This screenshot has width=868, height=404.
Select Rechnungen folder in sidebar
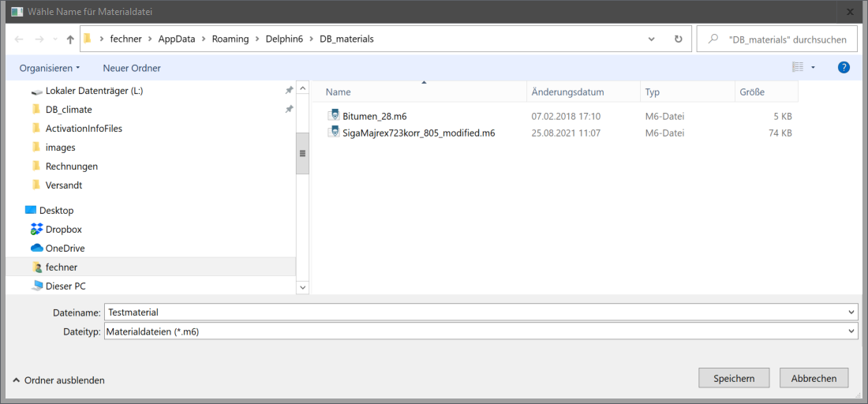71,166
